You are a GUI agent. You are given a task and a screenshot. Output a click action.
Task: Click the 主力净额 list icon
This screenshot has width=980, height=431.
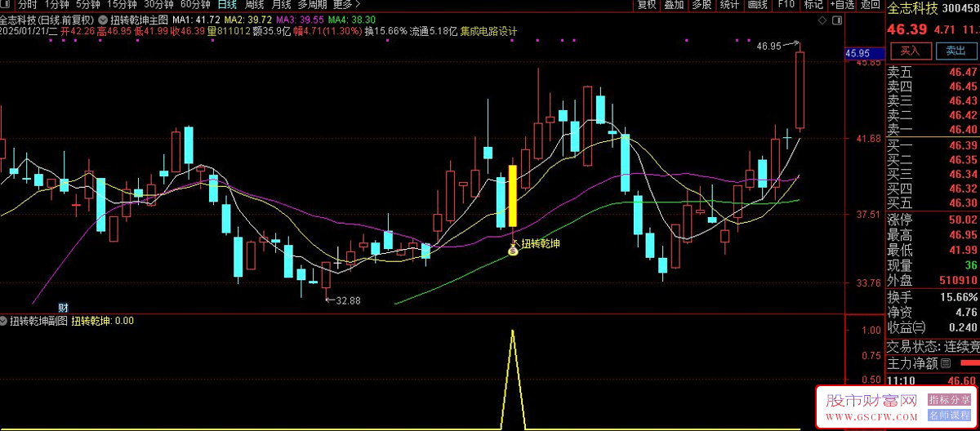pyautogui.click(x=946, y=362)
